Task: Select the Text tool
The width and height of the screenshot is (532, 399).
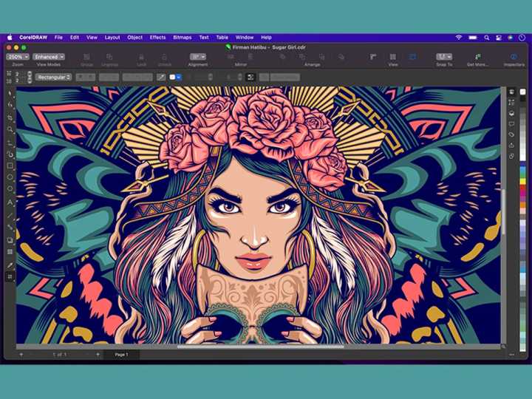Action: [10, 202]
